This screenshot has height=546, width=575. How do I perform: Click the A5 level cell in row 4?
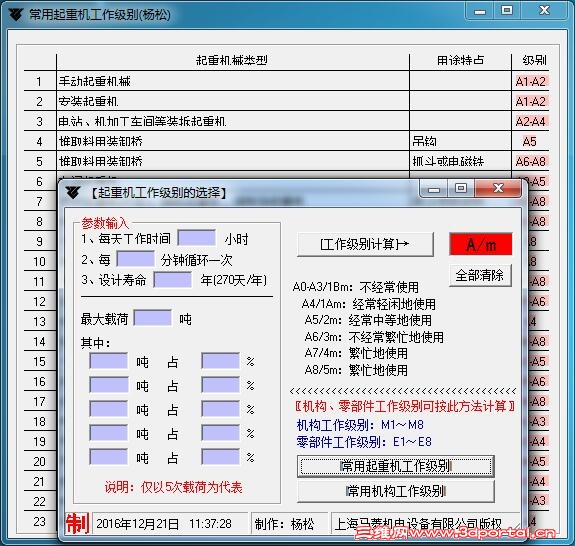tap(530, 142)
